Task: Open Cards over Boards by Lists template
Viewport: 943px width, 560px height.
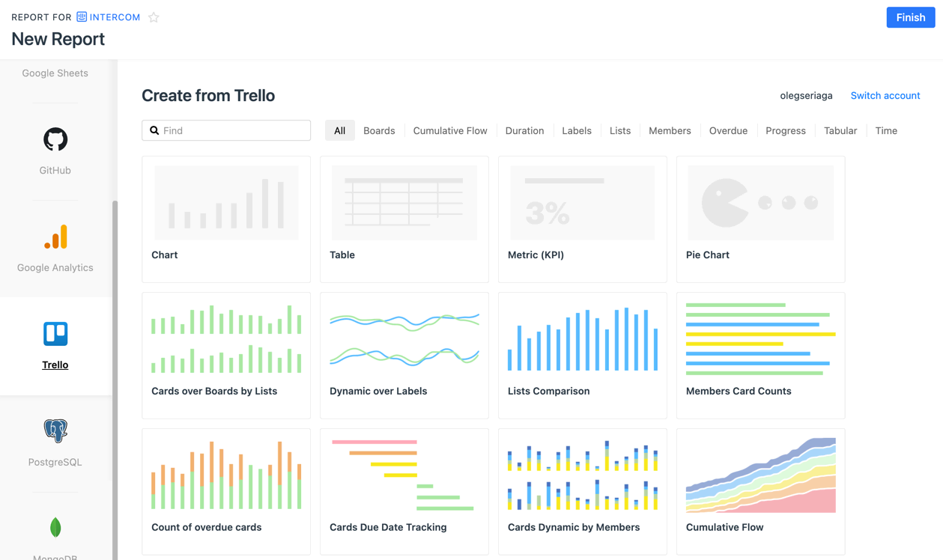Action: click(x=226, y=356)
